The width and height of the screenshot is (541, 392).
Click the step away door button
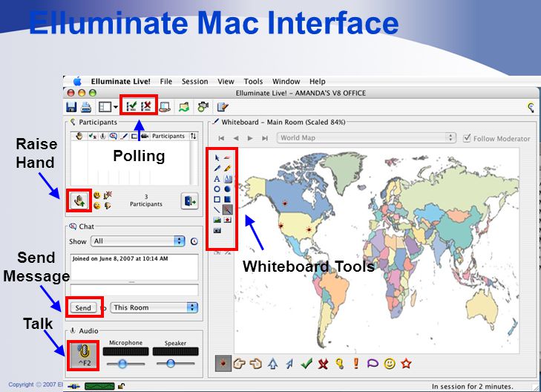[190, 201]
